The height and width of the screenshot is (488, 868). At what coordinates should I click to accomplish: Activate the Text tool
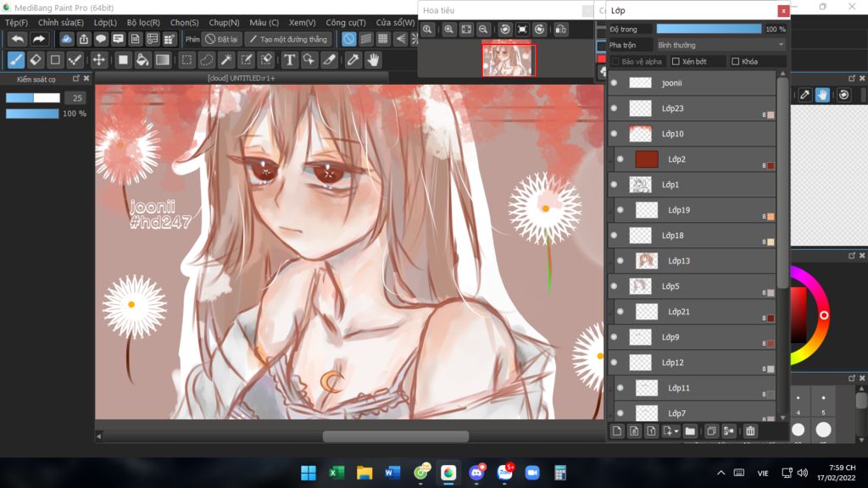[x=289, y=60]
